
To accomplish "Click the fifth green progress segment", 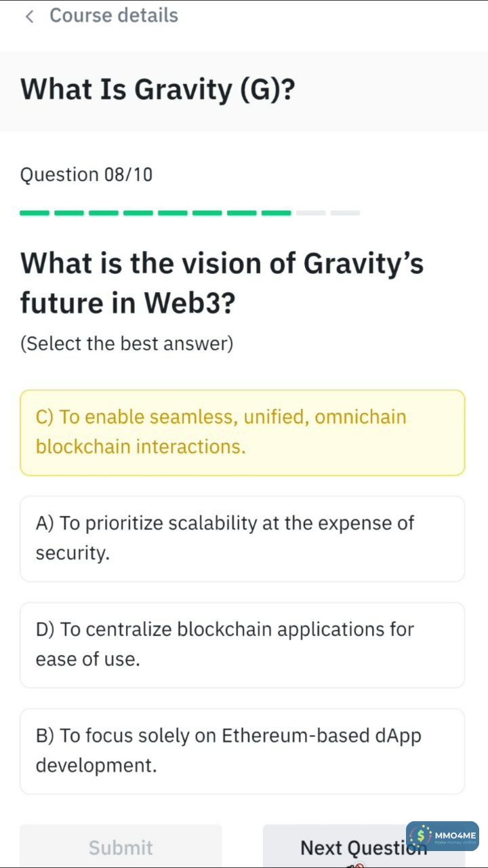I will [173, 213].
